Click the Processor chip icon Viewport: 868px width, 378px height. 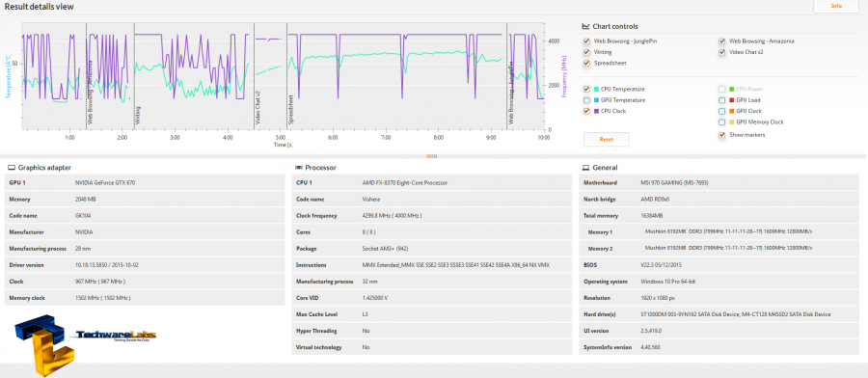(299, 168)
